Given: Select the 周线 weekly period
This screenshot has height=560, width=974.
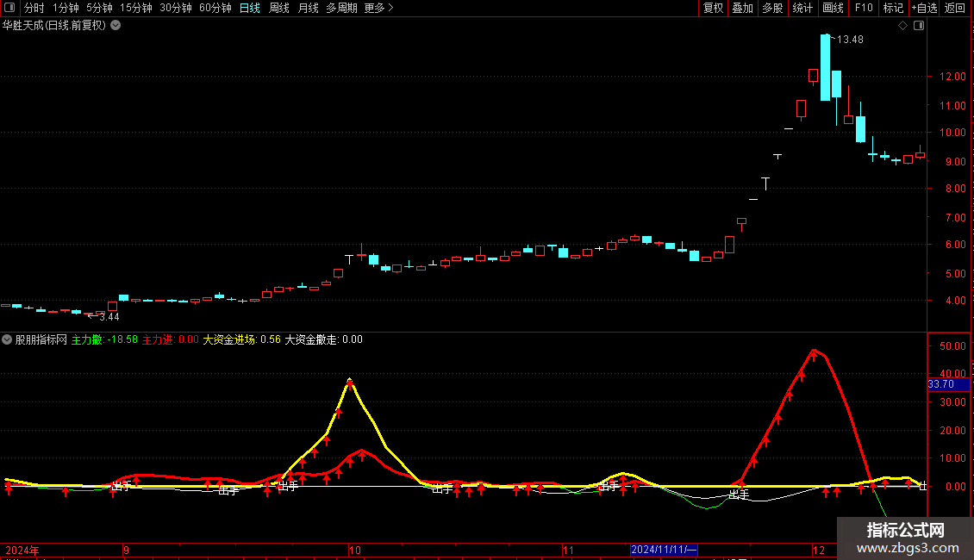Looking at the screenshot, I should [x=279, y=8].
